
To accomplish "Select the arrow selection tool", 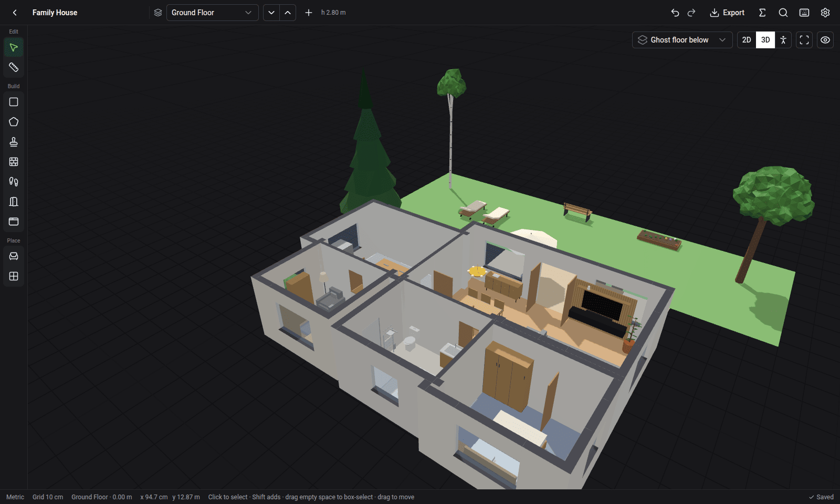I will tap(14, 48).
